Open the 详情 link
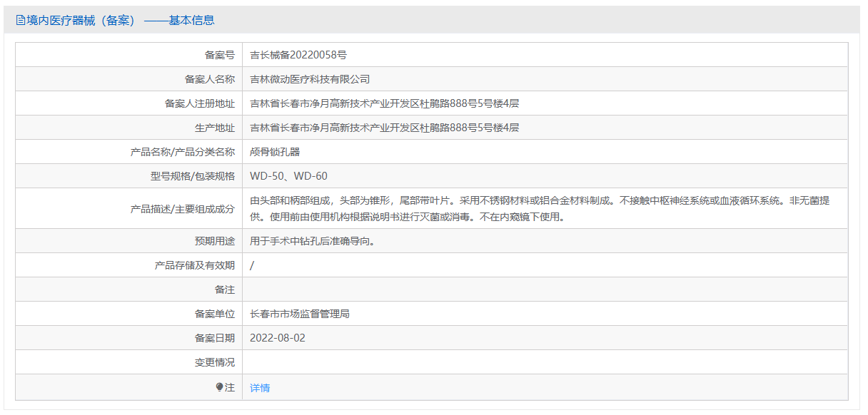 coord(260,388)
